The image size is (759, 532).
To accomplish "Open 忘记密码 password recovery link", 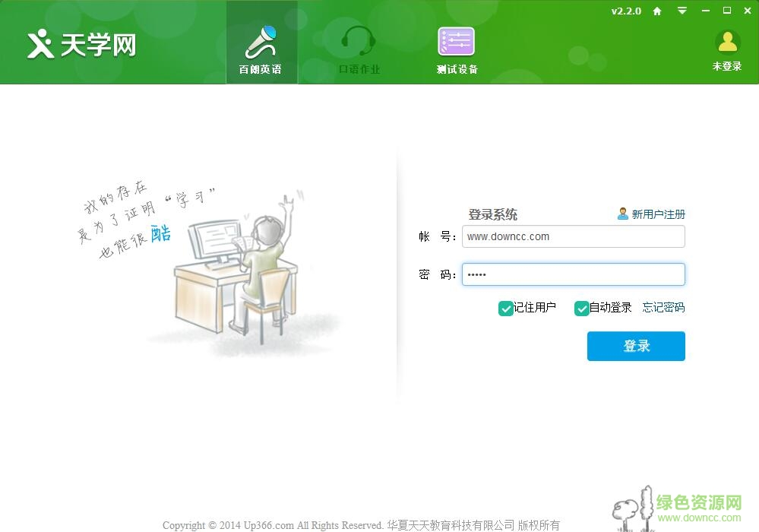I will (x=663, y=308).
